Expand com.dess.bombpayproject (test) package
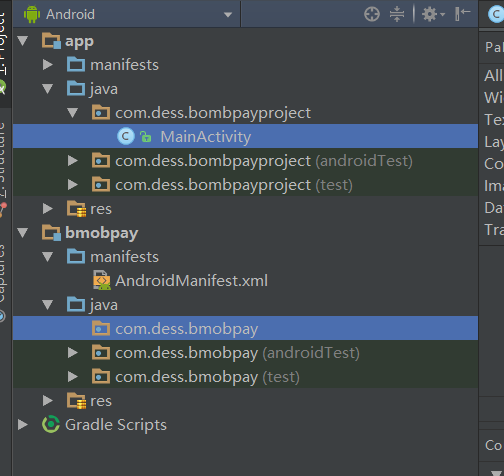This screenshot has height=476, width=504. [73, 185]
